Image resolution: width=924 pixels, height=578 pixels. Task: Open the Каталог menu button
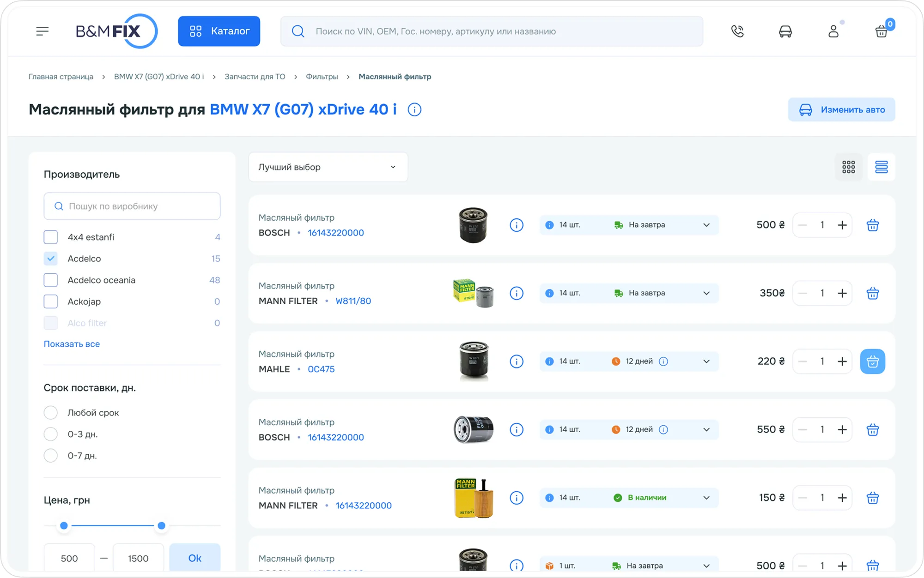point(219,31)
